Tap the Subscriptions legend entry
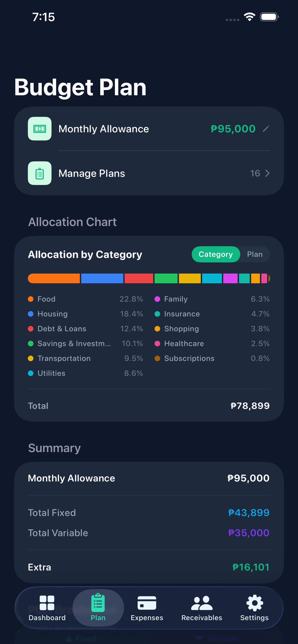This screenshot has width=298, height=644. point(189,358)
